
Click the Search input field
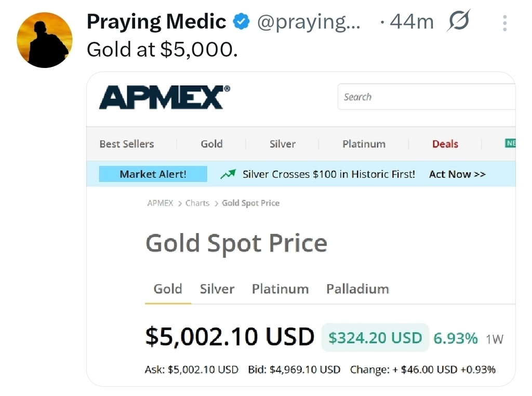(x=426, y=97)
